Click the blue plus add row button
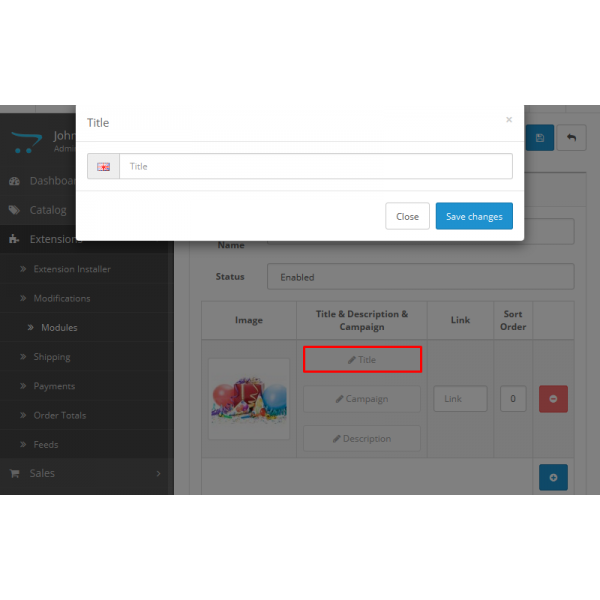This screenshot has width=600, height=600. pos(553,477)
